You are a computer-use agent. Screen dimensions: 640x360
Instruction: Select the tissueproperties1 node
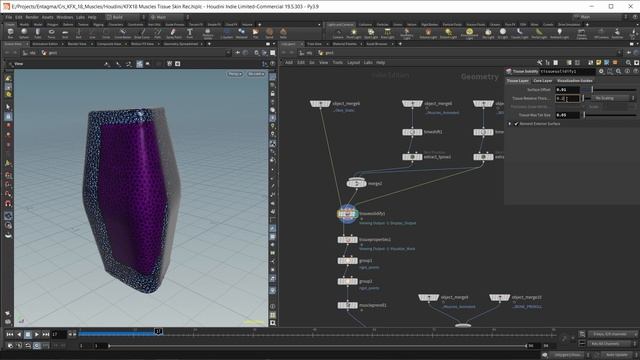(x=347, y=240)
